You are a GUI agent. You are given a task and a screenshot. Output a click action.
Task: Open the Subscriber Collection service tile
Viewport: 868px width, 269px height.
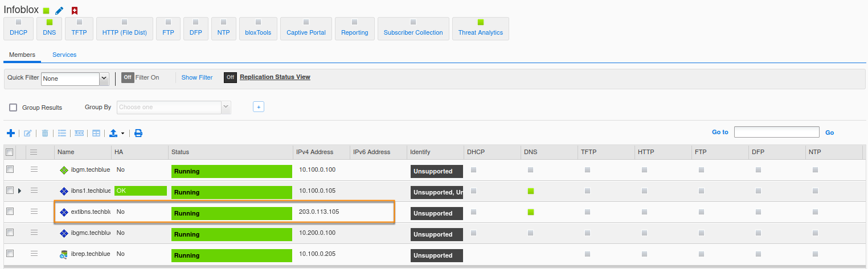pos(413,28)
